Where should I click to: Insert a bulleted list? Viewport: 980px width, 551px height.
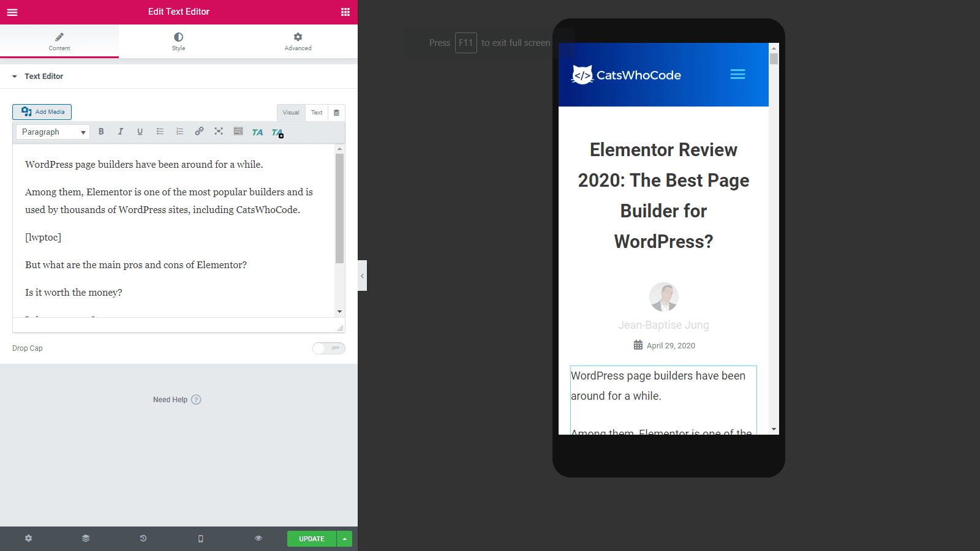click(160, 132)
